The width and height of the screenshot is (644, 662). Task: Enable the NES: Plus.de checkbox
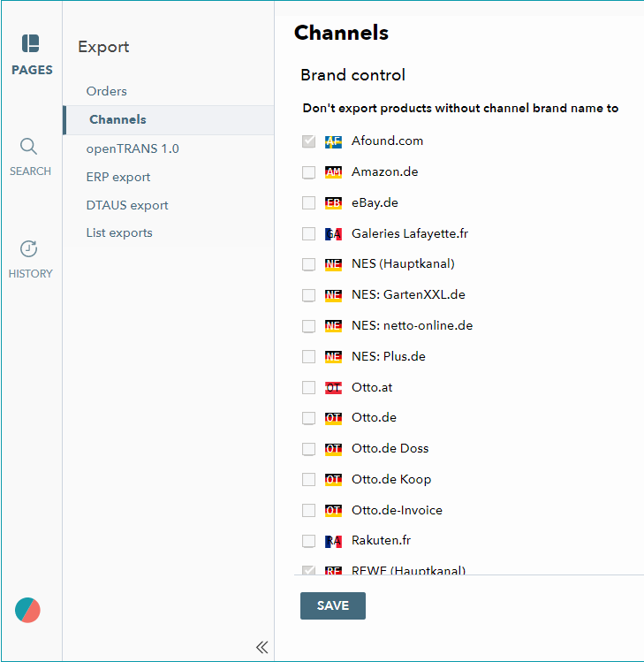click(x=308, y=356)
